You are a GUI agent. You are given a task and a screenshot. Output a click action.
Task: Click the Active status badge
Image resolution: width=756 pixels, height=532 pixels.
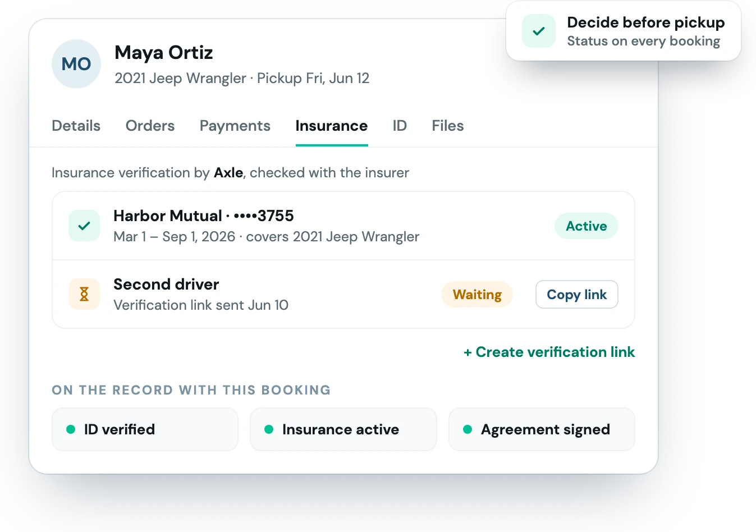tap(587, 226)
